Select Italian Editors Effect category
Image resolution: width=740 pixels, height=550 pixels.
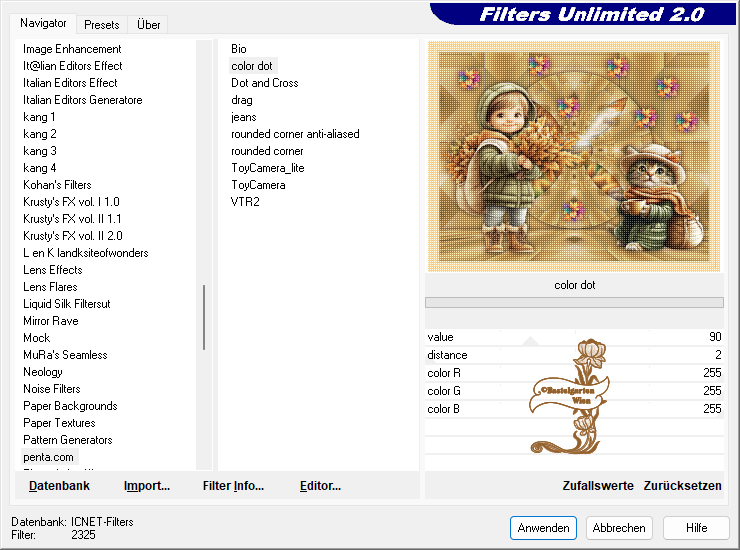click(70, 83)
